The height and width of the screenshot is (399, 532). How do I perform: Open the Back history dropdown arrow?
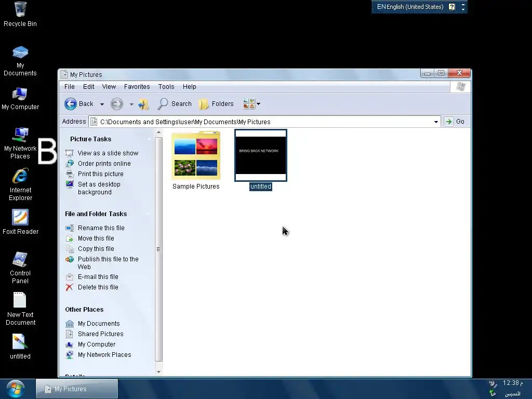pos(102,104)
